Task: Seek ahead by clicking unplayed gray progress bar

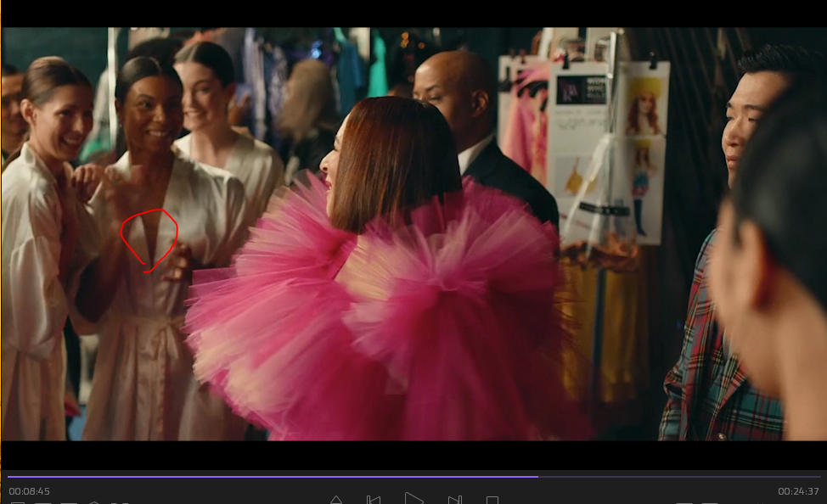Action: (x=679, y=477)
